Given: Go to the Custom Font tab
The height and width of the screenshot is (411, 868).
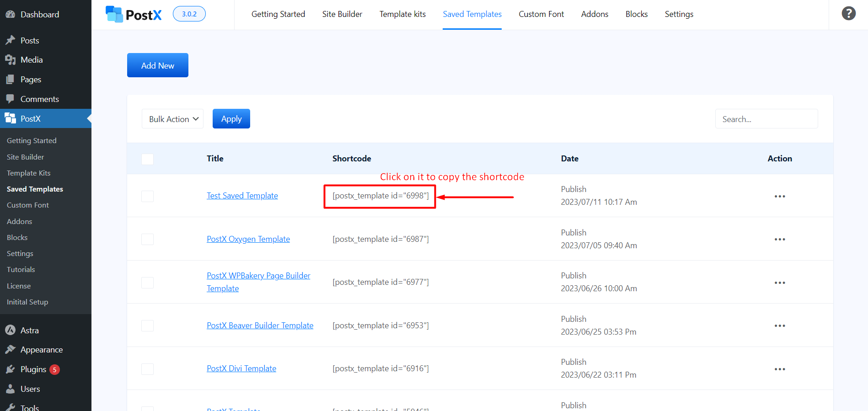Looking at the screenshot, I should [x=541, y=14].
